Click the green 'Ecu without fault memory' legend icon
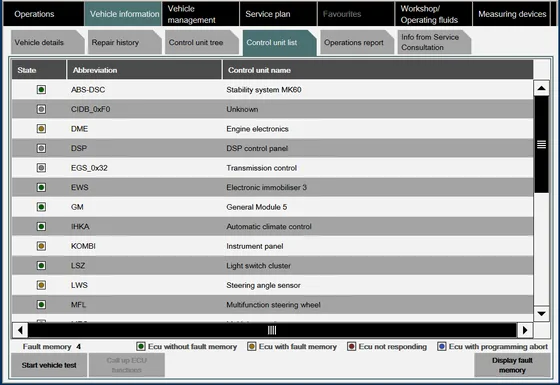This screenshot has width=560, height=385. [x=141, y=346]
